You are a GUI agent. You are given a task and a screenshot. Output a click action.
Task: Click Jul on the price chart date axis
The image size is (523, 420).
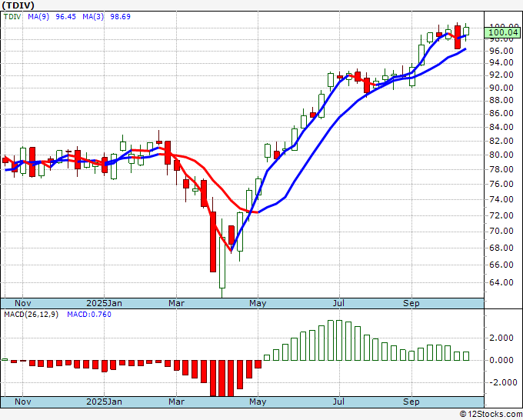339,303
